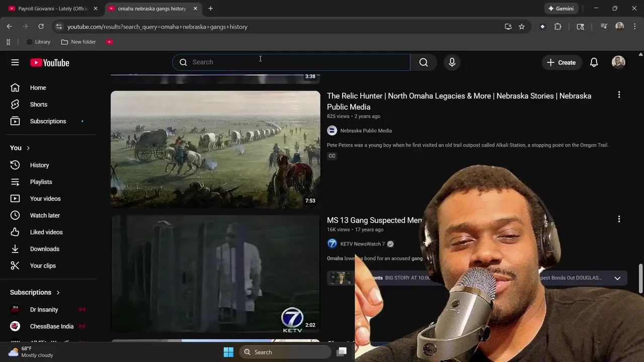
Task: Play The Relic Hunter video thumbnail
Action: 215,149
